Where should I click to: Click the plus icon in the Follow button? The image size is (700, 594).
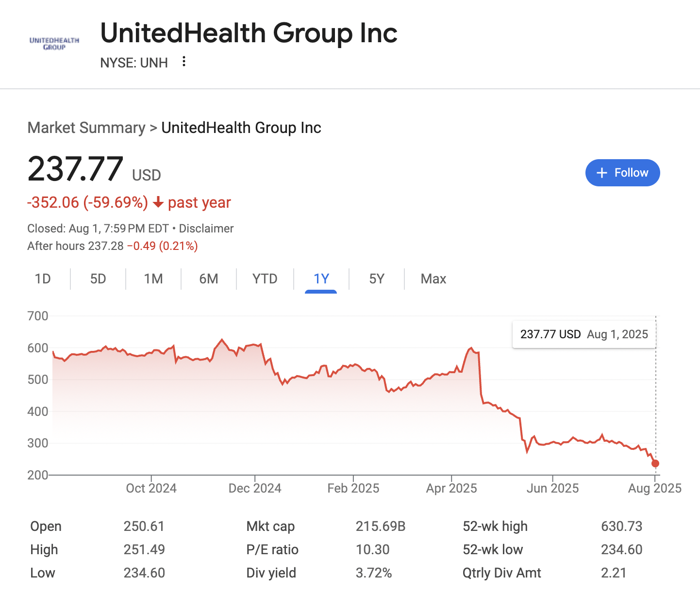(x=602, y=173)
